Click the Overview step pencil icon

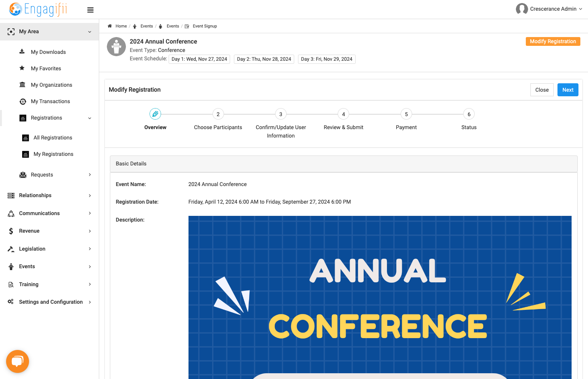(155, 114)
